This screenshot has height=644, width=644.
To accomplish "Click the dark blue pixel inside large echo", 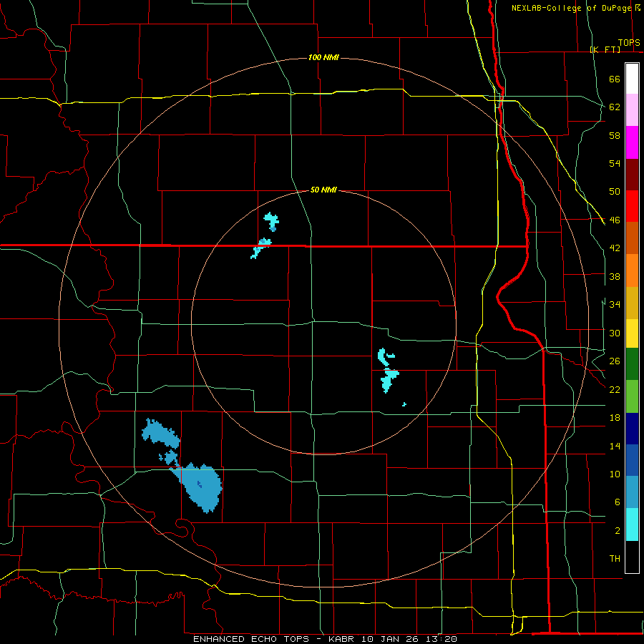I will [x=199, y=484].
